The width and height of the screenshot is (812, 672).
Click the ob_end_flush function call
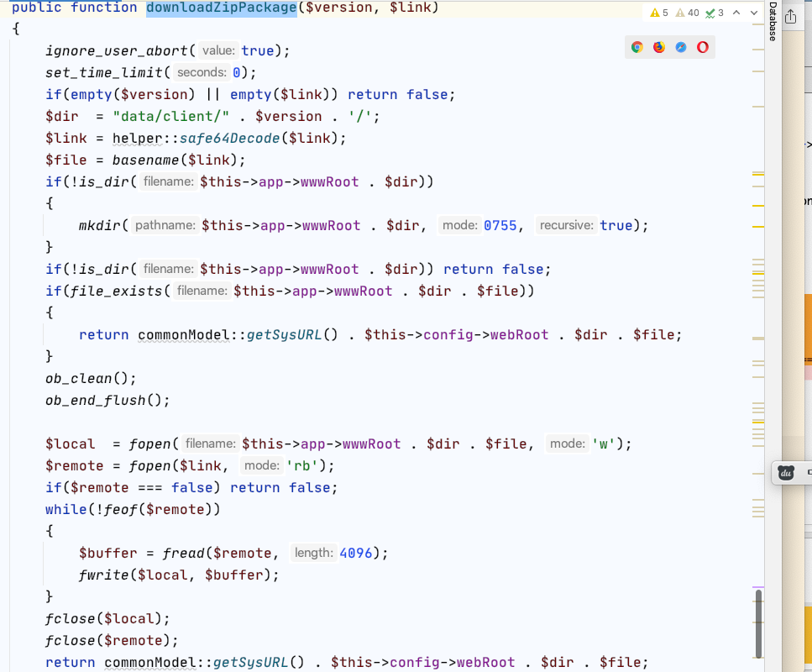click(x=95, y=401)
